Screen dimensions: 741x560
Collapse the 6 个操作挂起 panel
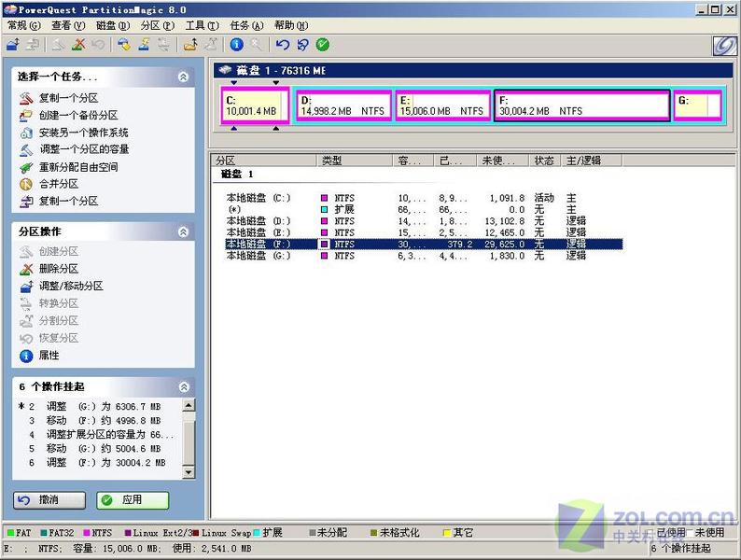point(184,387)
